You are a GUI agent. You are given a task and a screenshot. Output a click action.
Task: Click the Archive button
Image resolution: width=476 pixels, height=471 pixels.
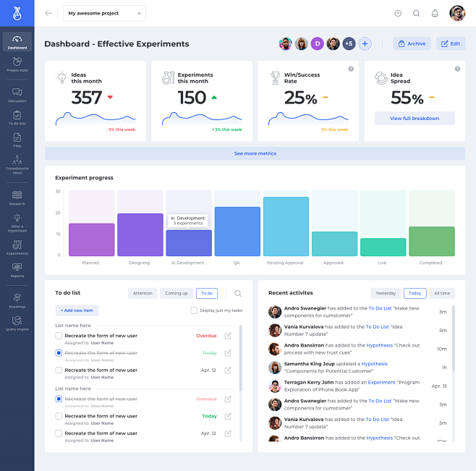(412, 43)
